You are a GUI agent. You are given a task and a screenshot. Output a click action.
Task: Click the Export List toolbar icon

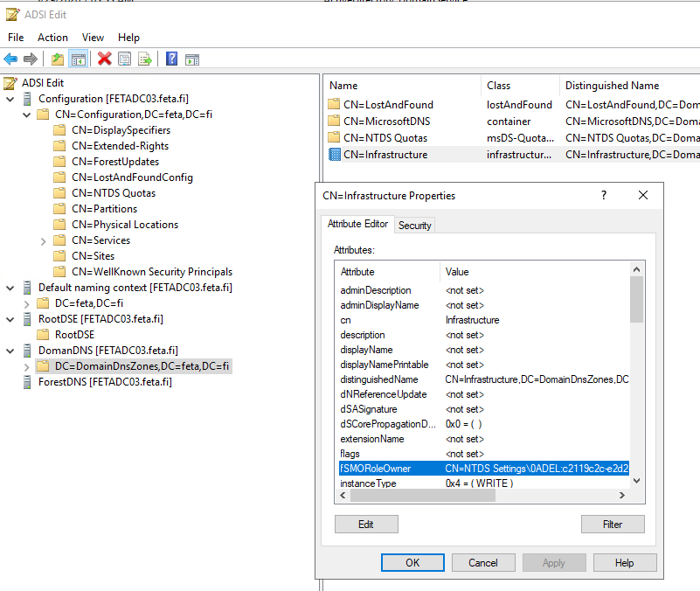coord(145,59)
